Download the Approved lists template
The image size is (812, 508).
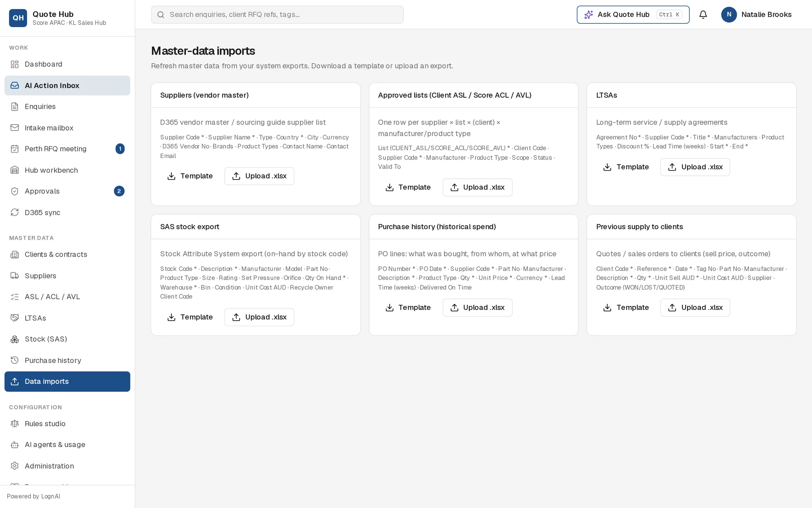pos(408,187)
